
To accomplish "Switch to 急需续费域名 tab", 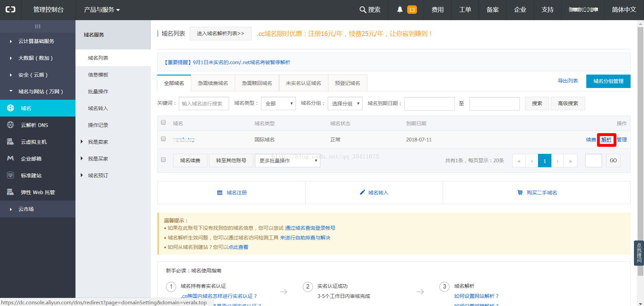I will (x=213, y=83).
